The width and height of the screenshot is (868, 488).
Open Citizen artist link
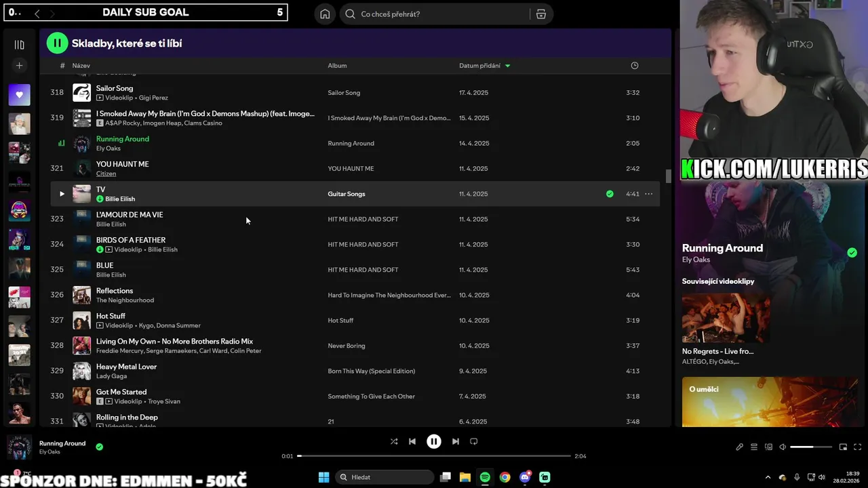click(106, 174)
